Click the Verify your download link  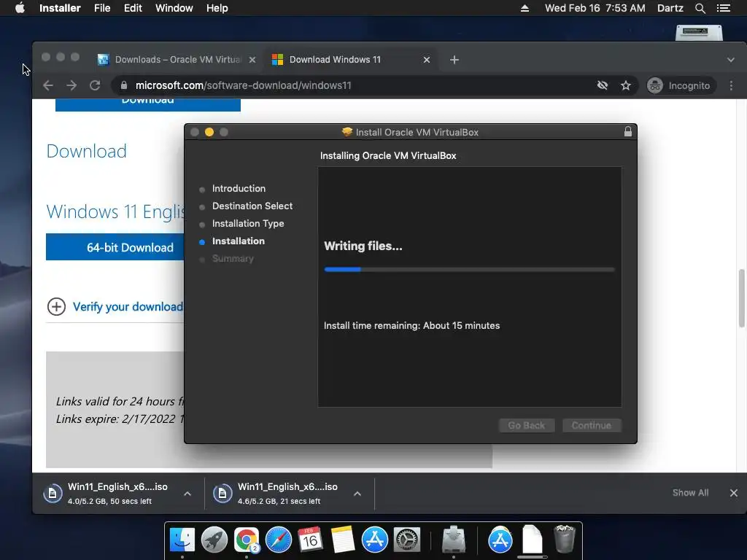coord(128,307)
